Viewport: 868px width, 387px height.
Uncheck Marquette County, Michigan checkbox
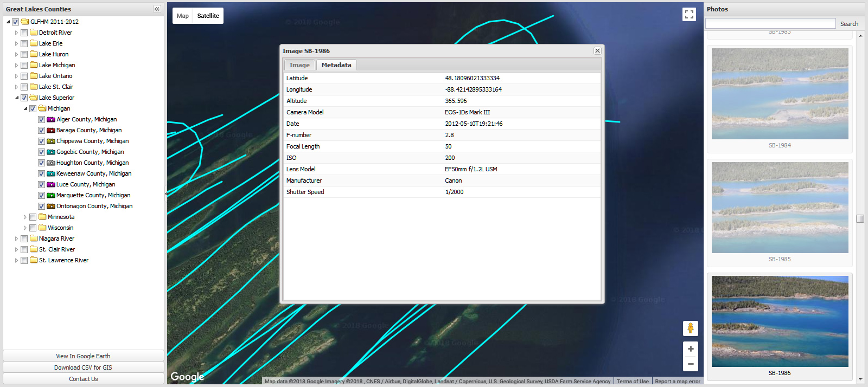point(41,195)
